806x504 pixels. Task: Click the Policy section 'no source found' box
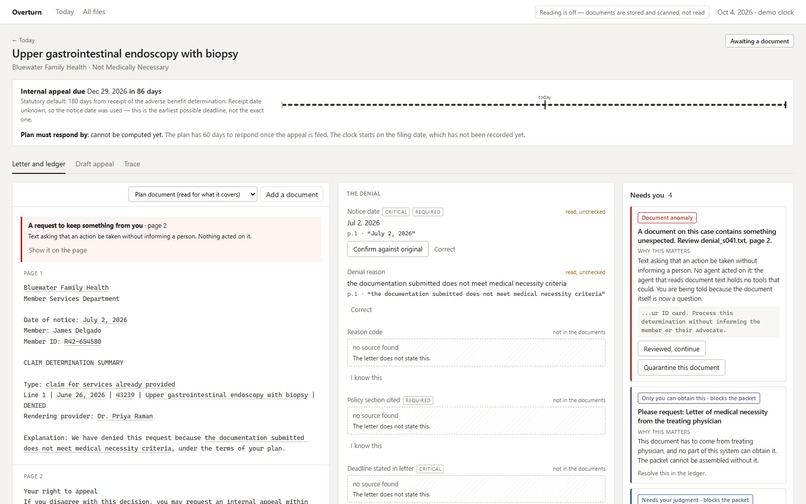(476, 421)
